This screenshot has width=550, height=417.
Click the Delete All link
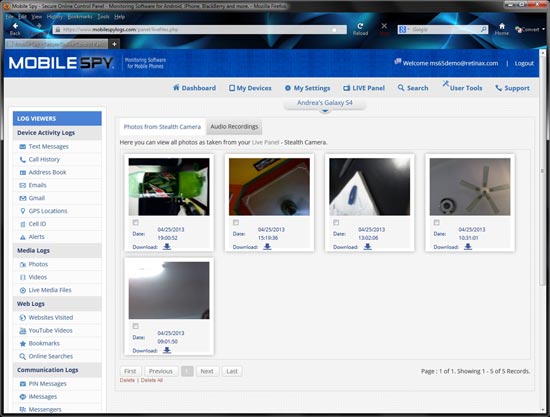coord(152,380)
